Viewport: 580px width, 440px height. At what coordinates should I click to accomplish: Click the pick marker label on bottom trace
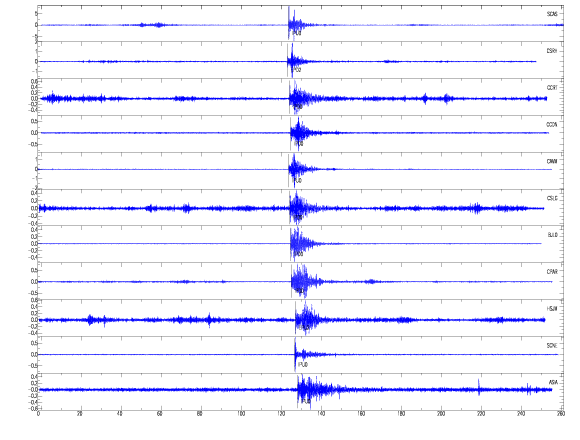coord(306,401)
